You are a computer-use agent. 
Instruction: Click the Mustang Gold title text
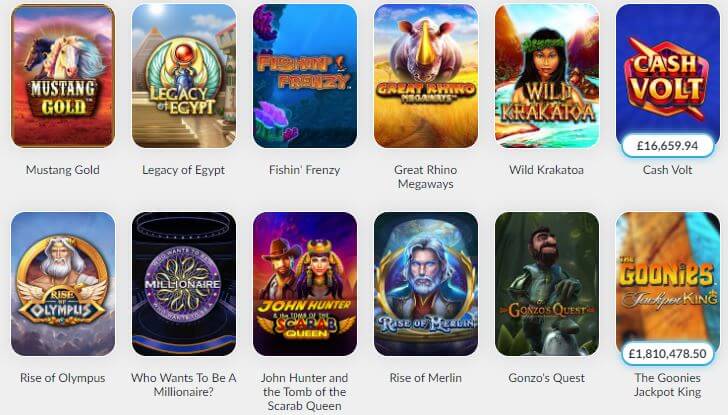(63, 170)
